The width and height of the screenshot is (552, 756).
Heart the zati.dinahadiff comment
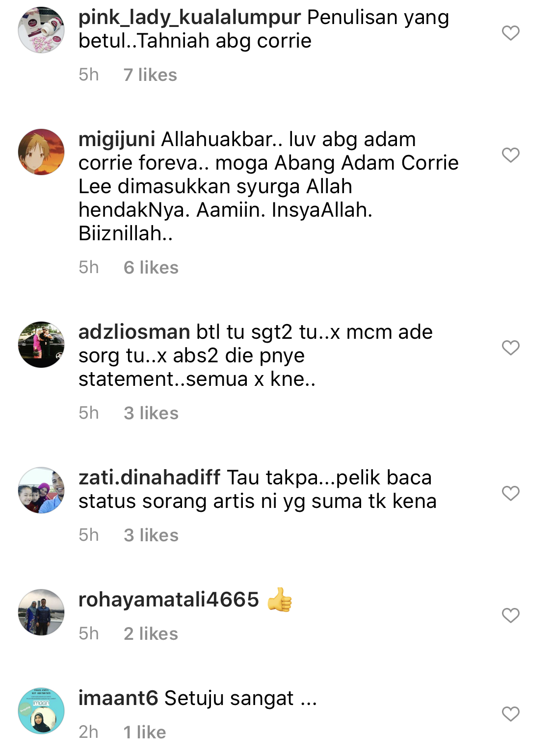(510, 493)
